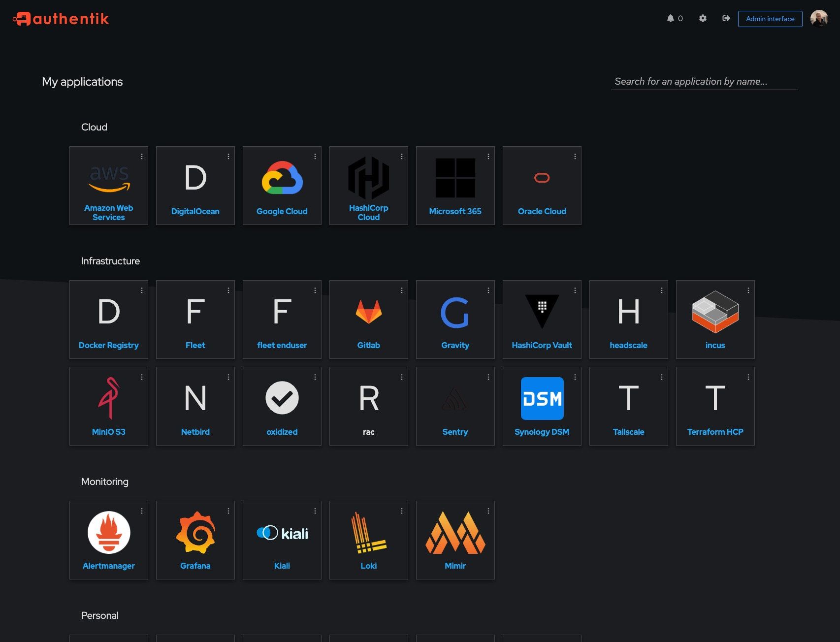Open the Alertmanager flame icon
Image resolution: width=840 pixels, height=642 pixels.
coord(109,532)
